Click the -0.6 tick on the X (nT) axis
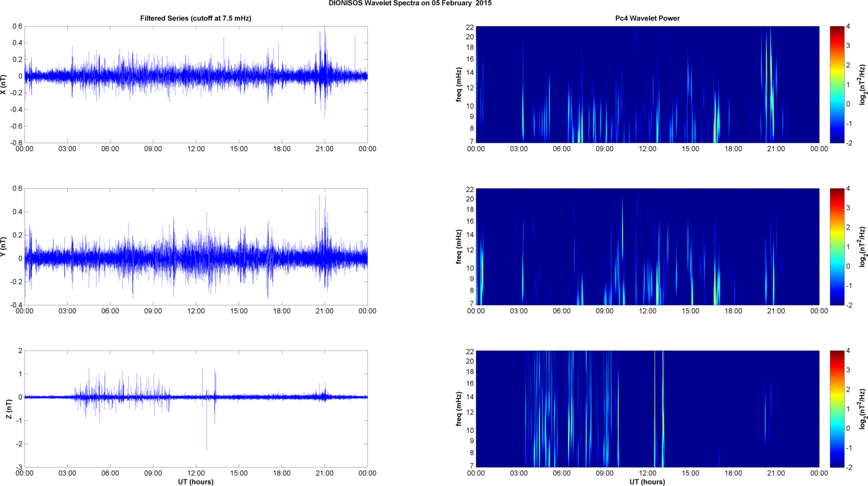The width and height of the screenshot is (868, 486). [16, 126]
